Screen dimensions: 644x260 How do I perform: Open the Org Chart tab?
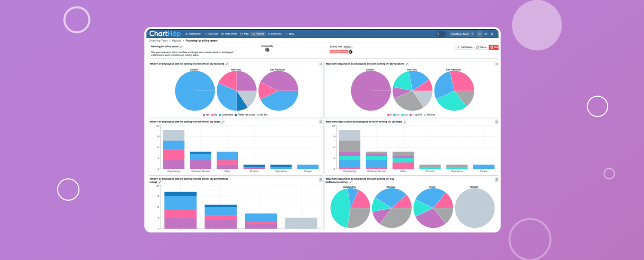tap(211, 34)
